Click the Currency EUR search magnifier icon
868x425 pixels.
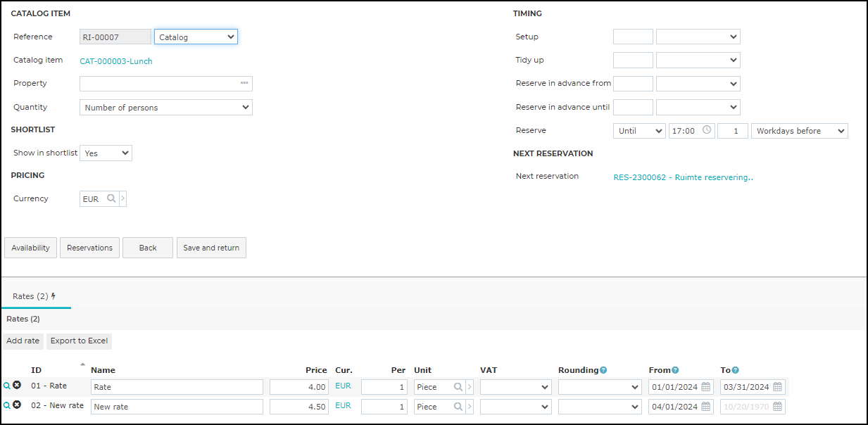(x=111, y=199)
